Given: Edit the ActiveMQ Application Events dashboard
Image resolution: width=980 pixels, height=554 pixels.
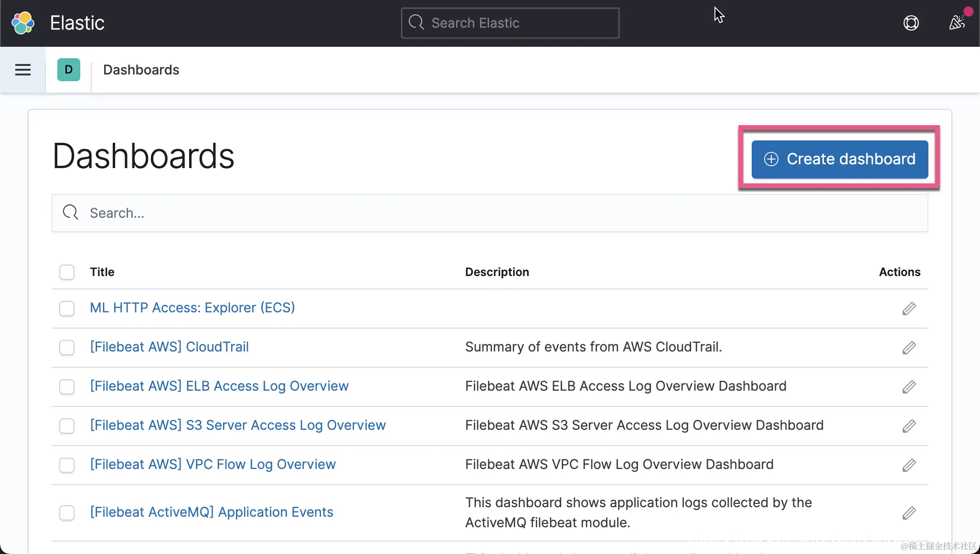Looking at the screenshot, I should pos(909,513).
